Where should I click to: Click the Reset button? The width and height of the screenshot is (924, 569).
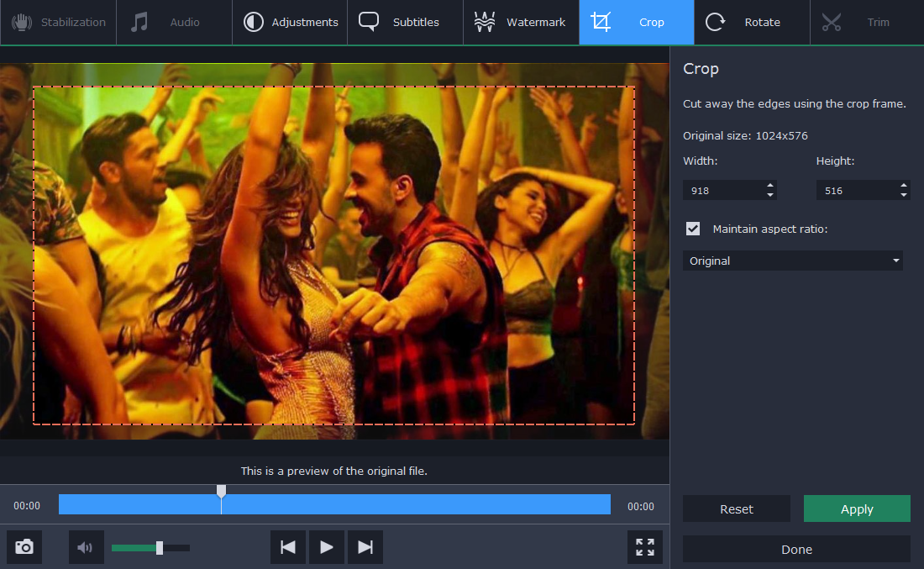737,508
